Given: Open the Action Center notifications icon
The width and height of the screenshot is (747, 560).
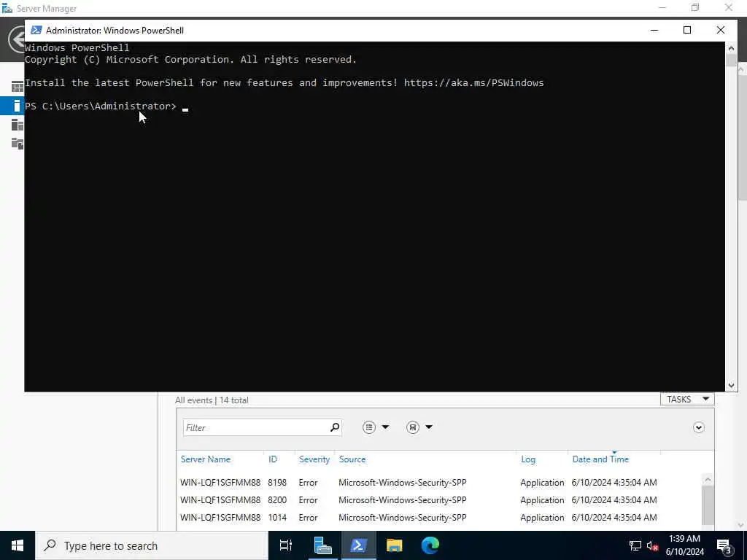Looking at the screenshot, I should point(724,545).
